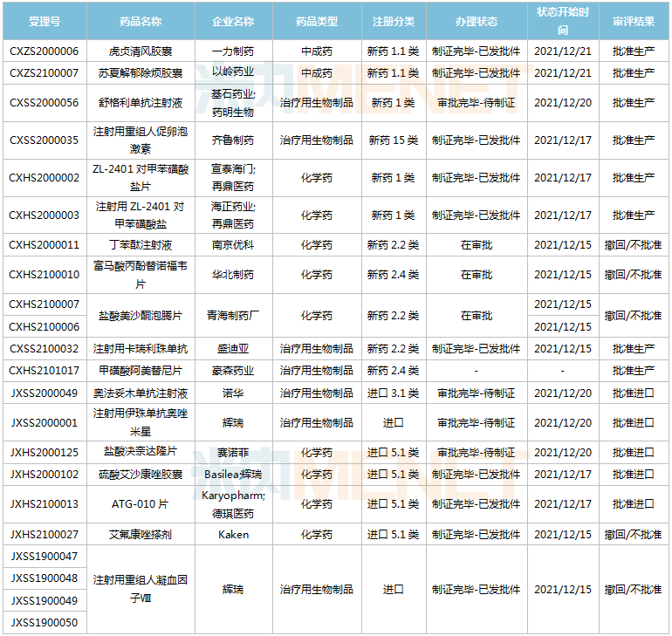Select the JXSS1900050 acceptance number cell
This screenshot has height=636, width=672.
[x=44, y=622]
